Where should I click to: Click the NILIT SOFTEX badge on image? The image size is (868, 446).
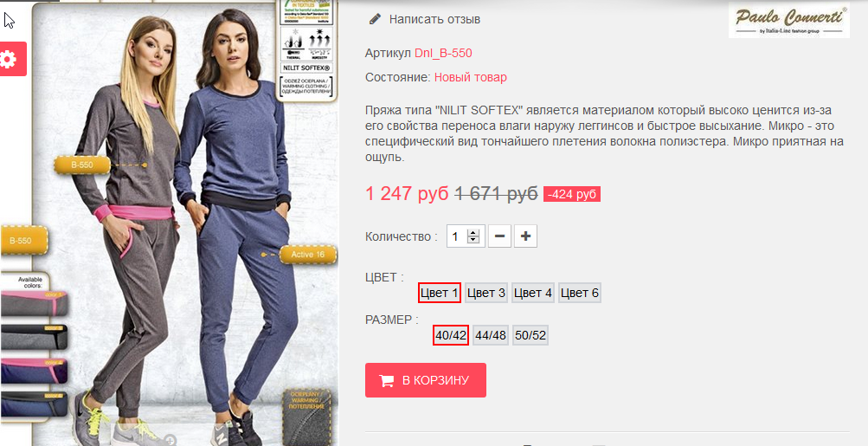coord(306,68)
